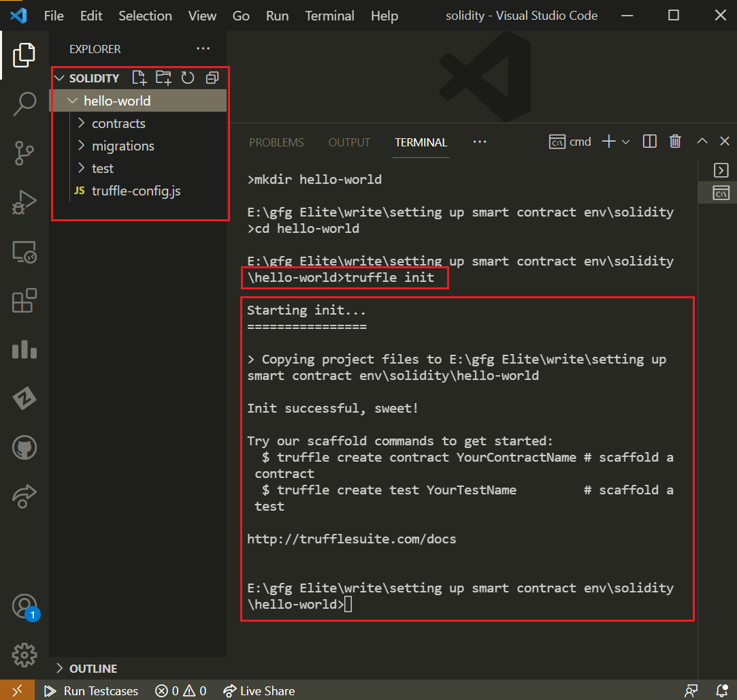Refresh the Explorer file tree
This screenshot has width=737, height=700.
point(188,78)
